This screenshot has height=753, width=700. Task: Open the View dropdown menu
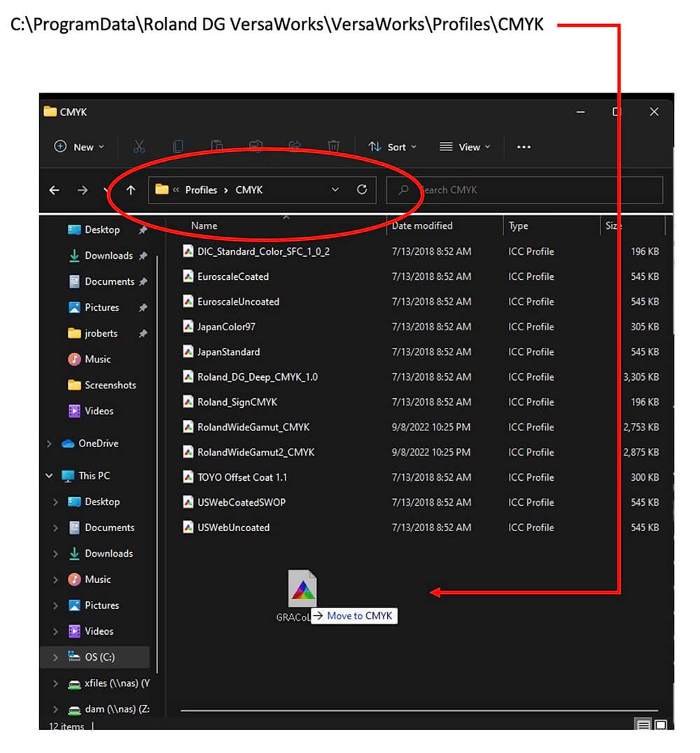click(464, 147)
